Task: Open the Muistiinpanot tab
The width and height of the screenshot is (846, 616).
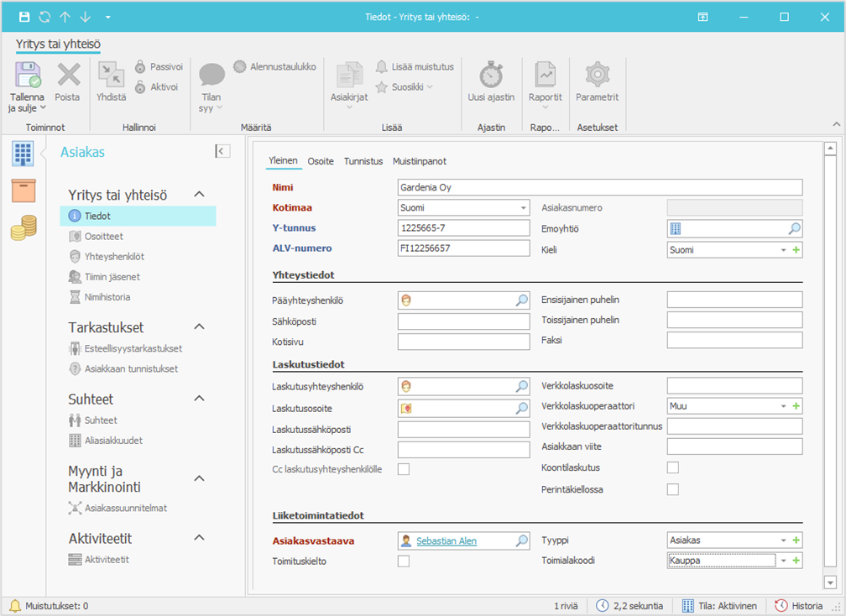Action: pos(420,161)
